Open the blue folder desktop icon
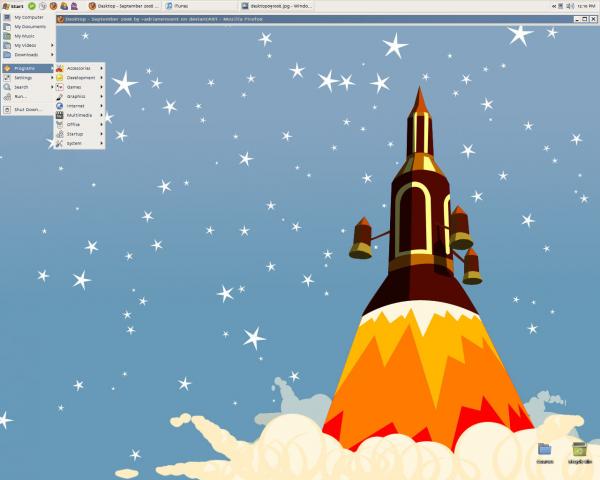The width and height of the screenshot is (600, 480). pos(545,453)
